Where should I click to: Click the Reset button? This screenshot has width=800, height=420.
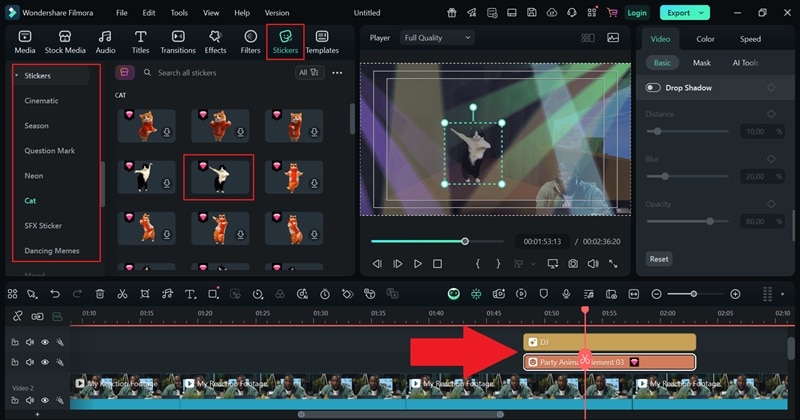pos(659,259)
